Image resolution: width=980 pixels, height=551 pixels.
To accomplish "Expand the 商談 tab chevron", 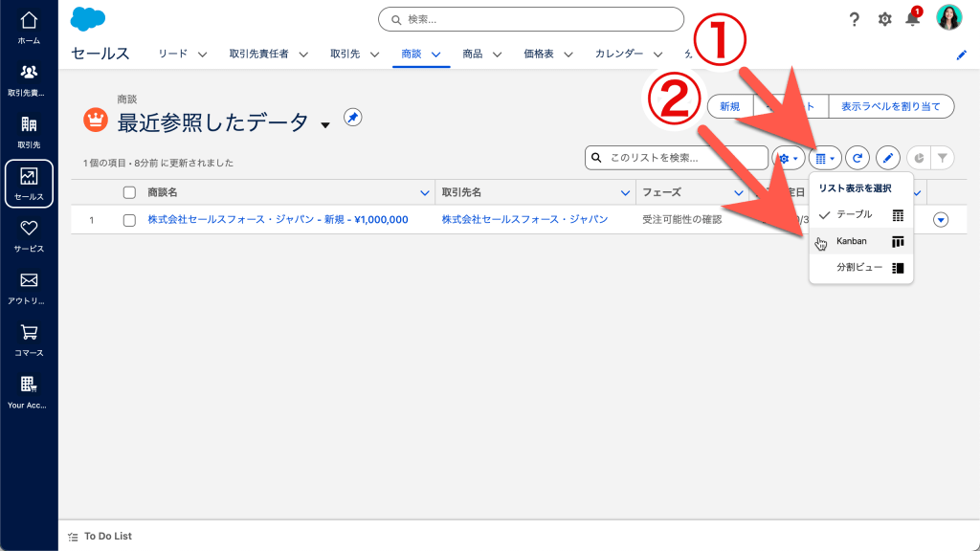I will click(x=436, y=55).
